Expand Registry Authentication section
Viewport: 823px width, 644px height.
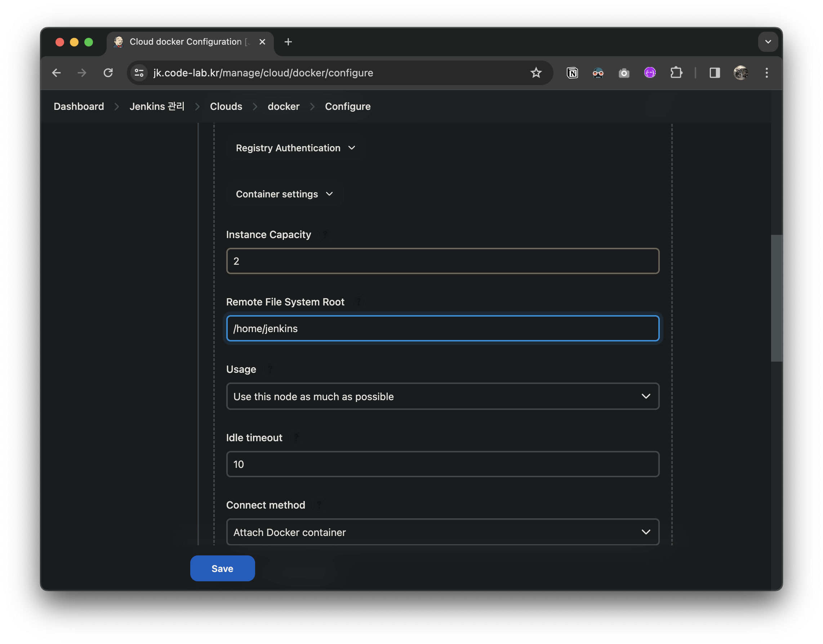pyautogui.click(x=295, y=148)
